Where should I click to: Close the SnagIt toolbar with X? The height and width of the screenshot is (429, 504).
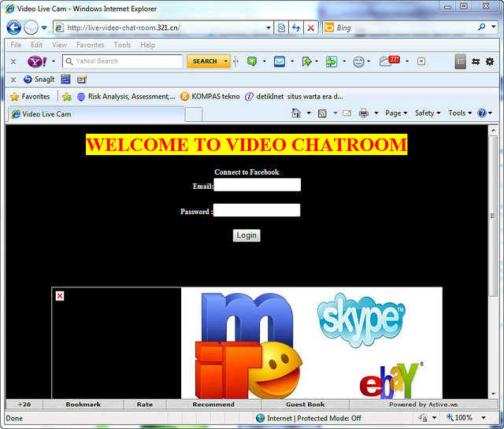[x=13, y=80]
